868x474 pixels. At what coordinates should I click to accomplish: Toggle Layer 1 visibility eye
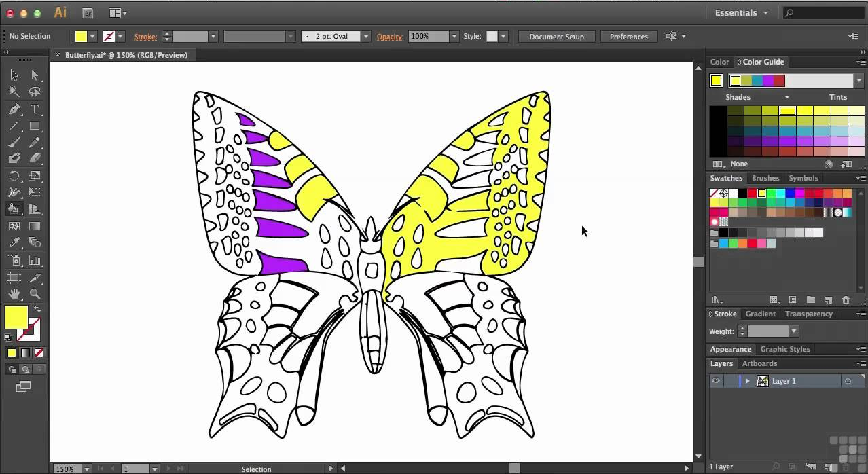coord(715,381)
